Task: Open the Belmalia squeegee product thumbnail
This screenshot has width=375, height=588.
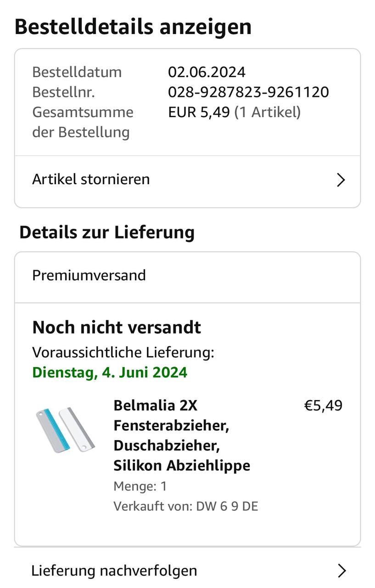Action: pyautogui.click(x=65, y=430)
